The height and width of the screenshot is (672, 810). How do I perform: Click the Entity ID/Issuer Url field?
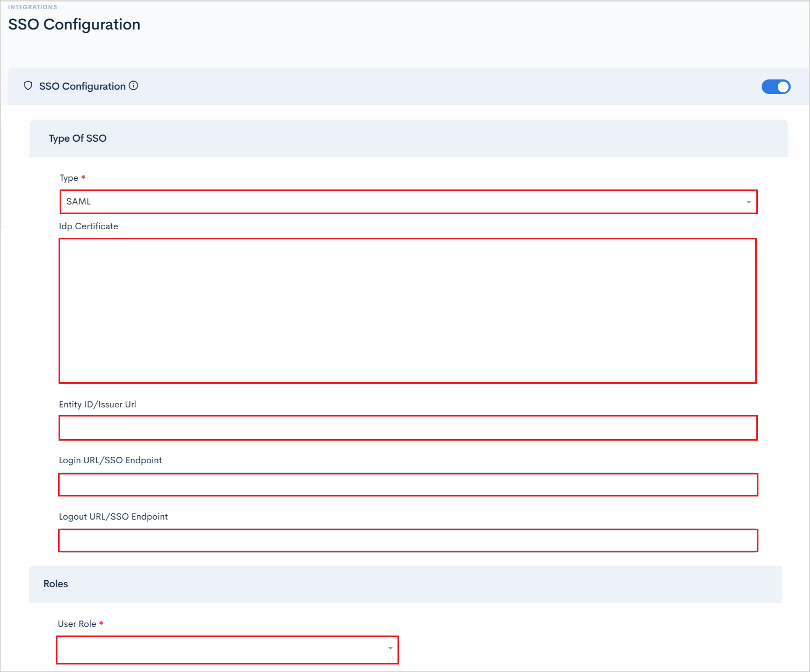[x=408, y=428]
